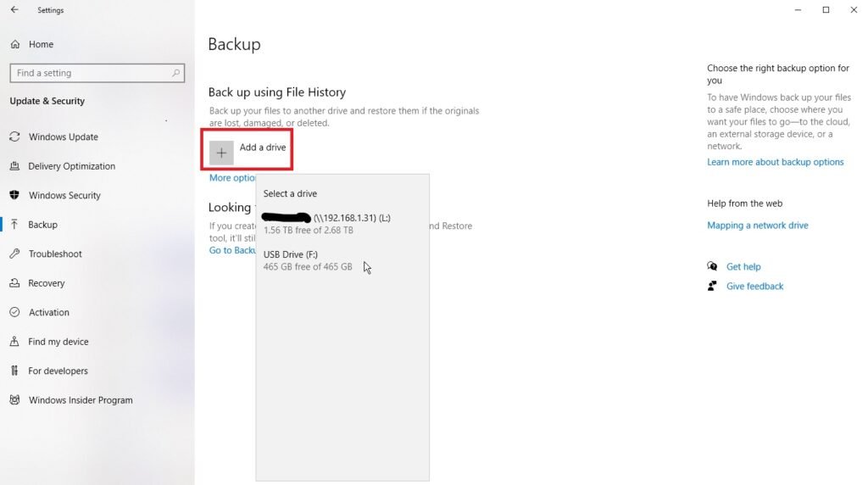Click the plus icon for Add a drive

pyautogui.click(x=221, y=153)
